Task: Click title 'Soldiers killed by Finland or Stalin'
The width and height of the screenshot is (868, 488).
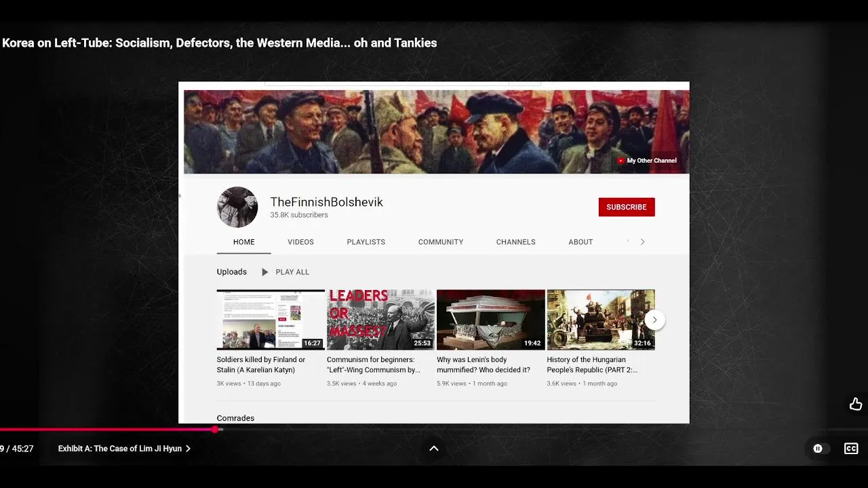Action: click(x=261, y=365)
